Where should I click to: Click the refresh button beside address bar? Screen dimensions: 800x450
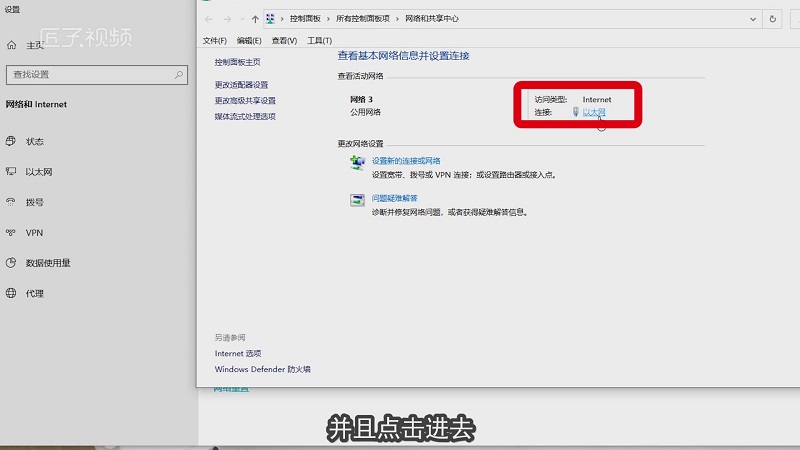point(772,19)
